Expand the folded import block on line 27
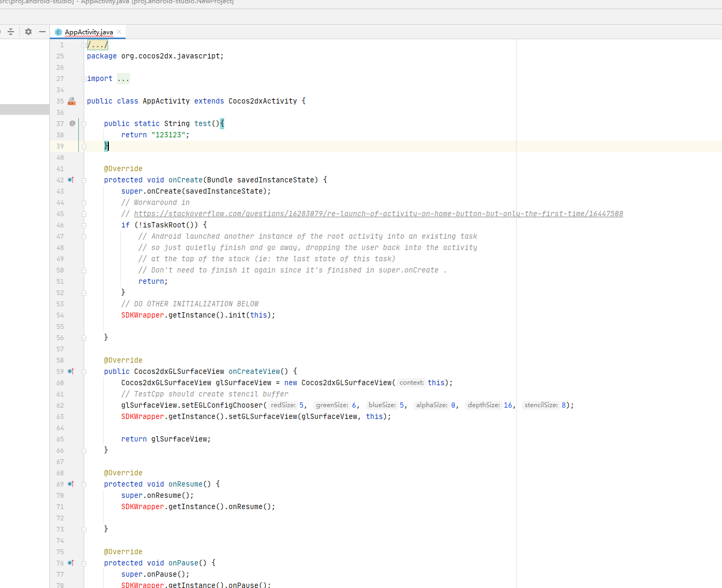Viewport: 722px width, 588px height. click(x=84, y=79)
